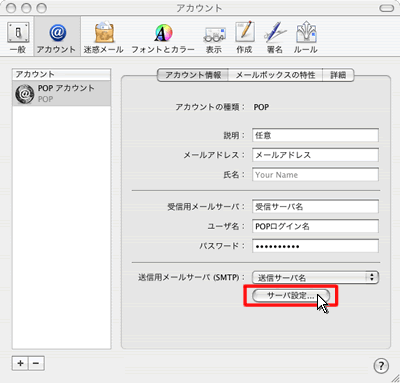Click the パスワード field
Screen dimensions: 400x383
pyautogui.click(x=315, y=246)
